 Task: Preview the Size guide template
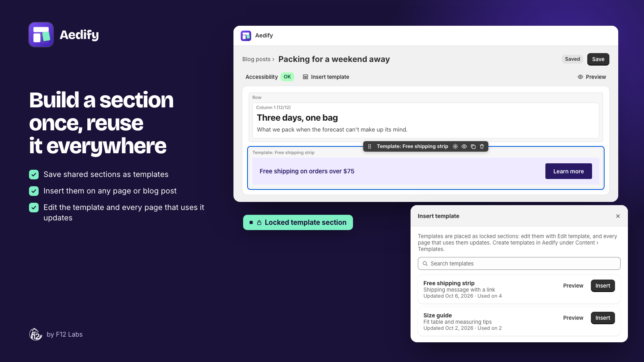573,318
